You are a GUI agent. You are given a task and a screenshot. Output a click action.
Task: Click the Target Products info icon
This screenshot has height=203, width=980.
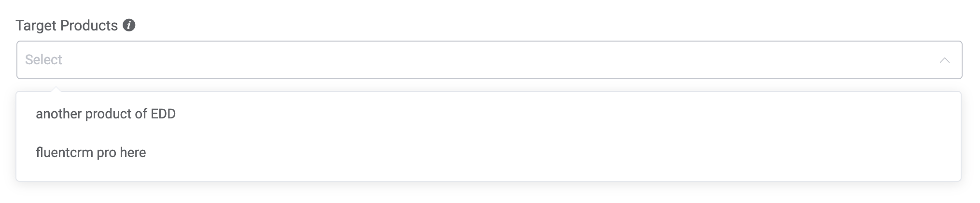[129, 25]
